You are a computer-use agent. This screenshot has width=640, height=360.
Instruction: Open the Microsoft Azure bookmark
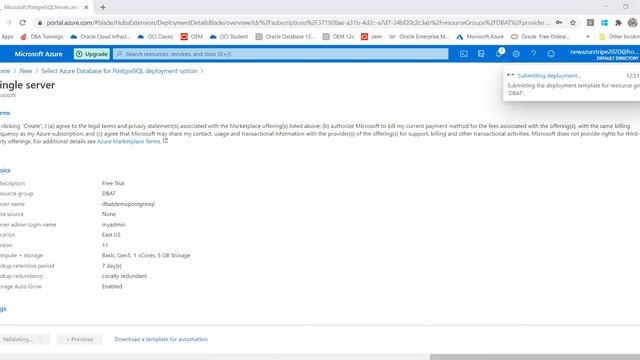coord(480,37)
